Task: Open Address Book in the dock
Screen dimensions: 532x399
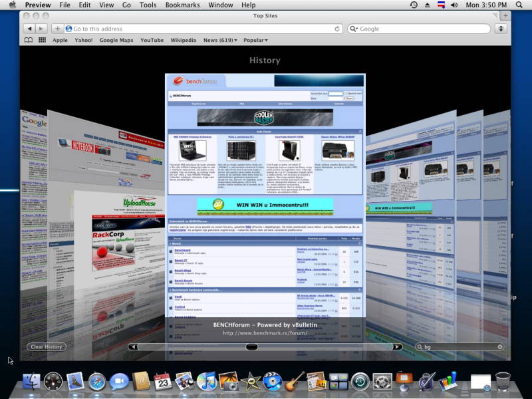Action: click(x=141, y=381)
